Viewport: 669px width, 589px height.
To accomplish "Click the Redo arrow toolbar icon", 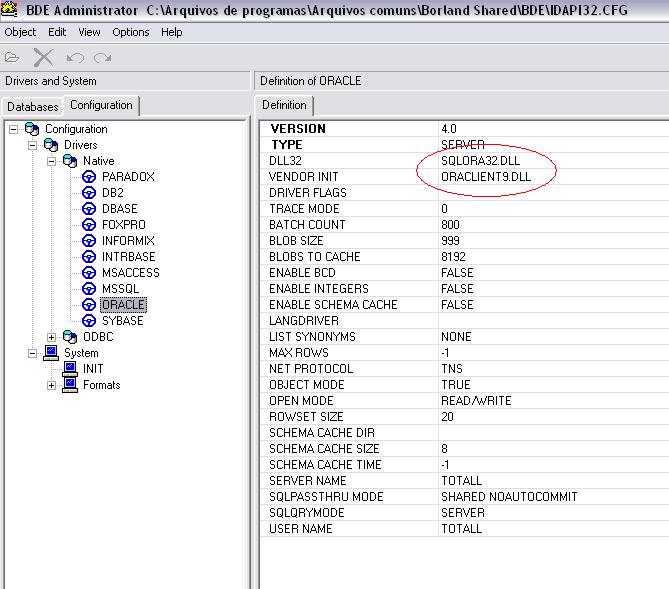I will 102,58.
